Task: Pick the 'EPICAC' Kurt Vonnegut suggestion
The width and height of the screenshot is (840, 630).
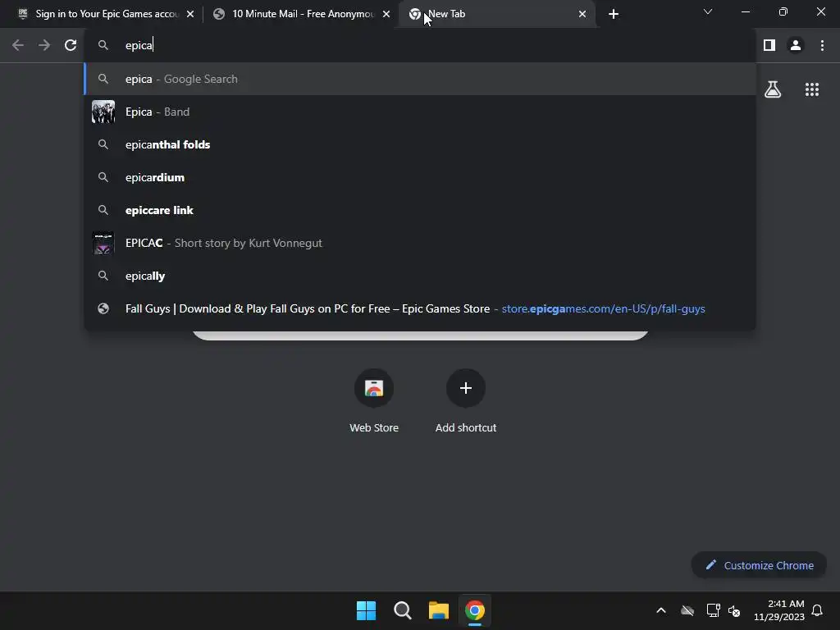Action: click(420, 243)
